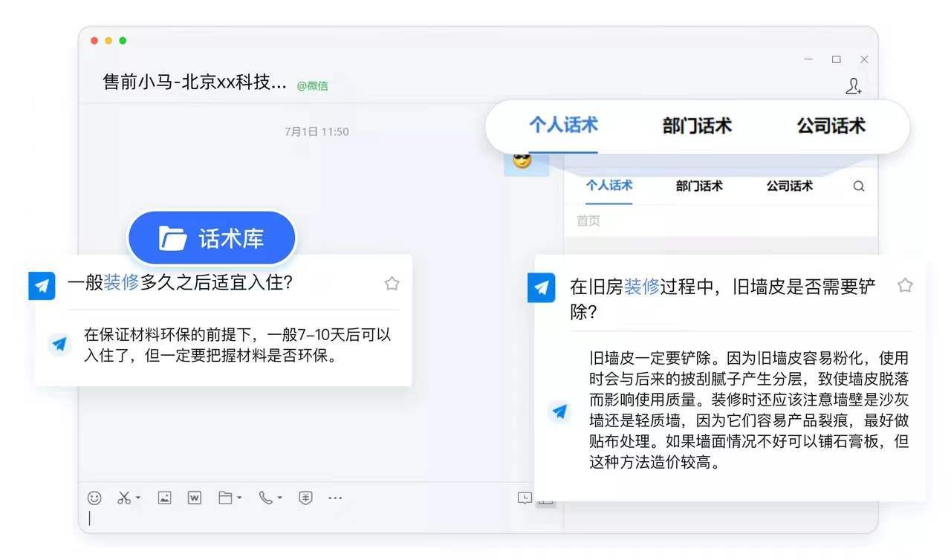Favorite the 一般装修多久之后适宜入住 script star
The width and height of the screenshot is (951, 560).
pos(392,283)
